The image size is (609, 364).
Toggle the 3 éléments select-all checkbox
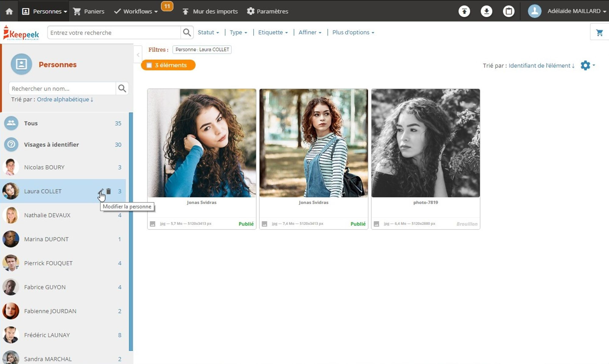click(149, 65)
